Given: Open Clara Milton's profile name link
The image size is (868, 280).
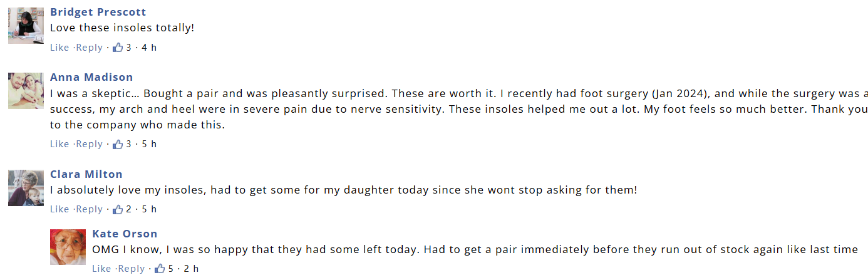Looking at the screenshot, I should coord(86,174).
